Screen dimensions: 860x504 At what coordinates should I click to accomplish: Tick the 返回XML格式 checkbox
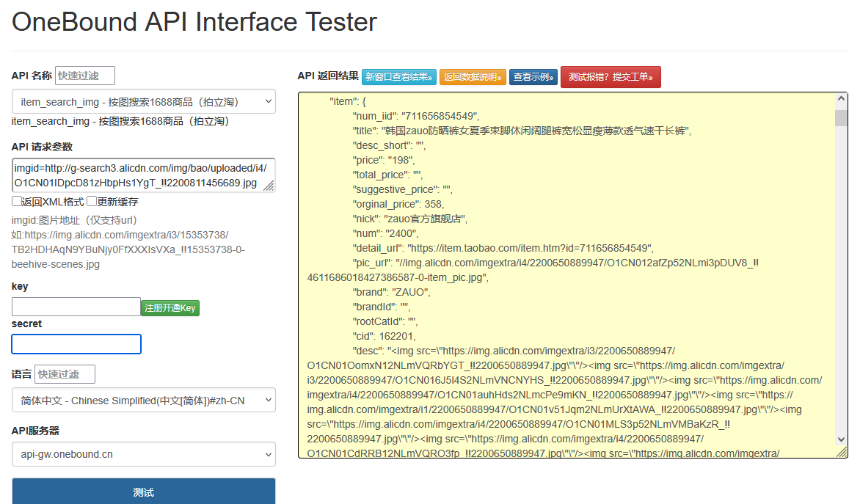point(16,201)
